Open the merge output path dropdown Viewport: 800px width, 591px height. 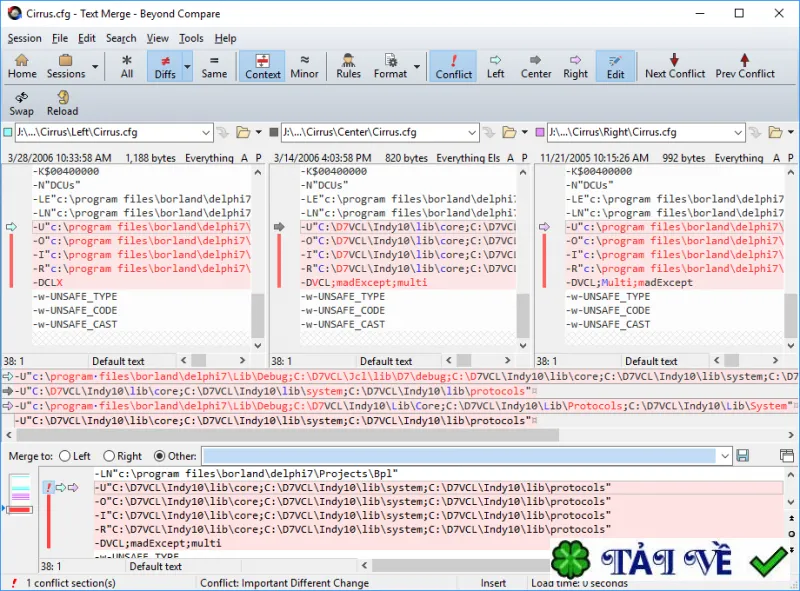point(724,456)
